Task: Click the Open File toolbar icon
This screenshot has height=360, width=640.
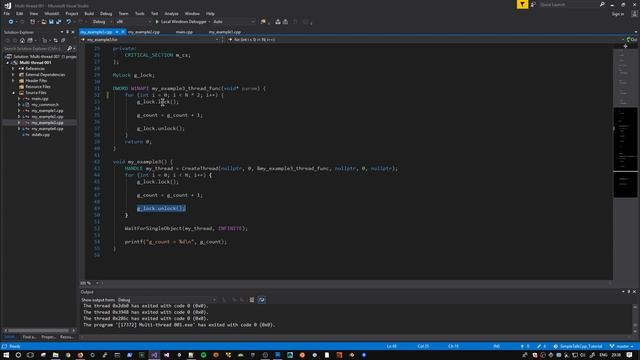Action: [43, 22]
